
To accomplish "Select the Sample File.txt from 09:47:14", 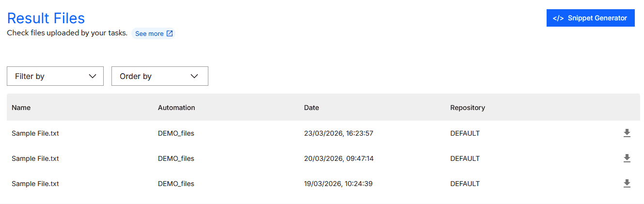I will point(35,158).
